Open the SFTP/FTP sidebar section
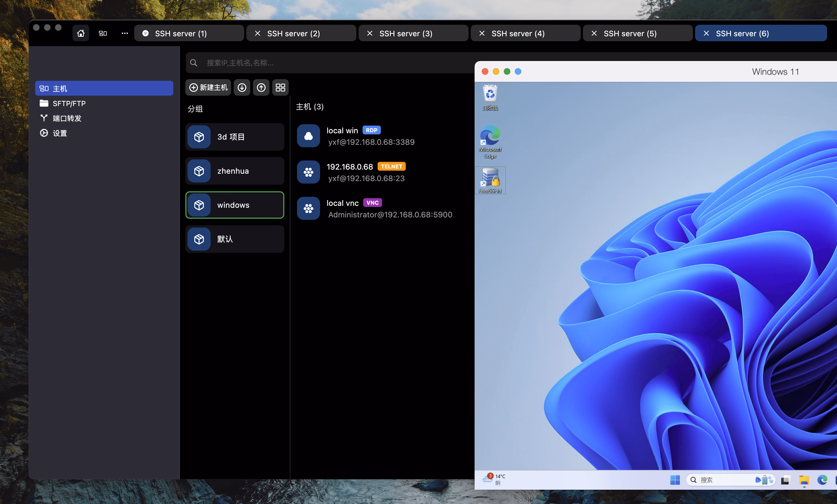The height and width of the screenshot is (504, 837). tap(69, 103)
